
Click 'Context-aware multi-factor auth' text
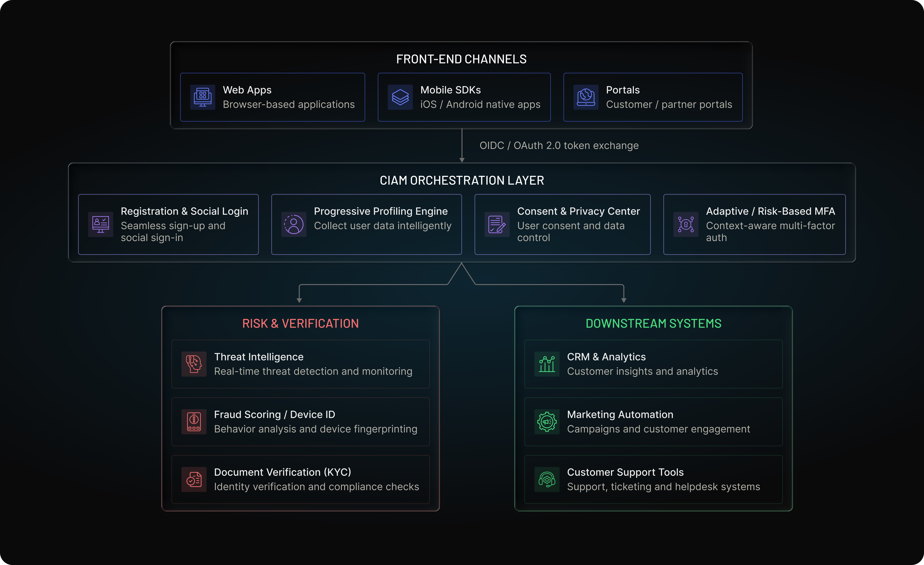(x=770, y=232)
